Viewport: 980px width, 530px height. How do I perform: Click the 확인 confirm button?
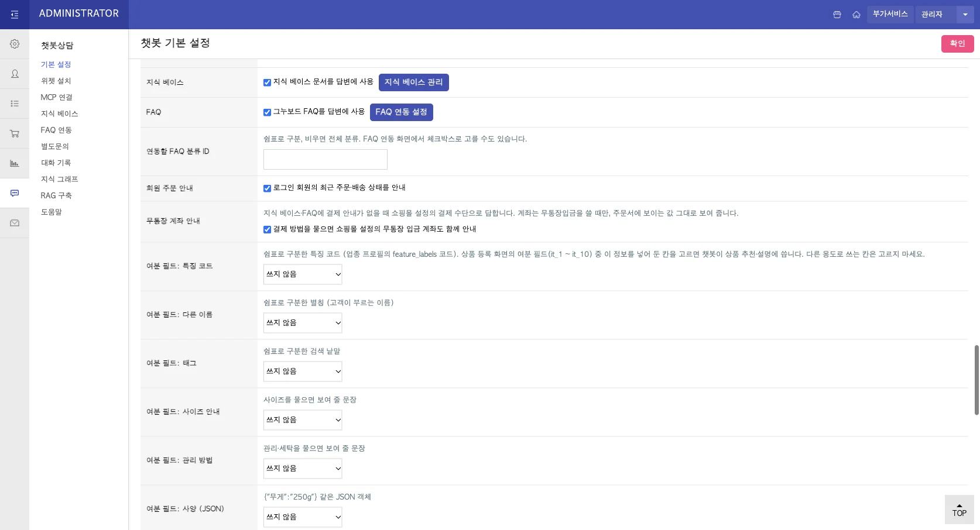pyautogui.click(x=957, y=44)
